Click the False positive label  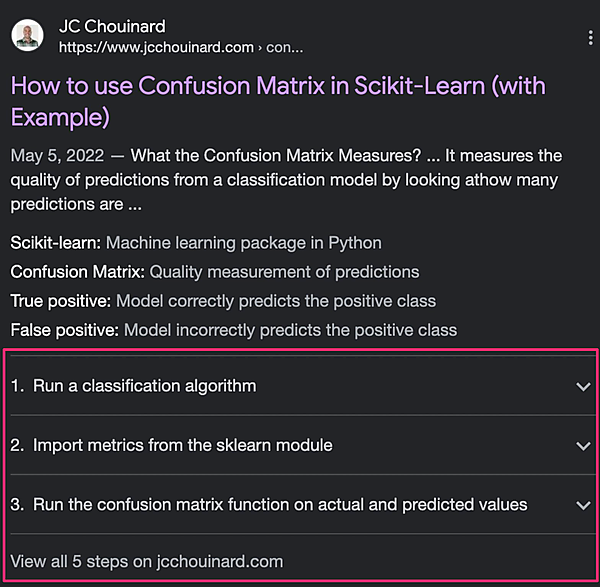[x=64, y=330]
